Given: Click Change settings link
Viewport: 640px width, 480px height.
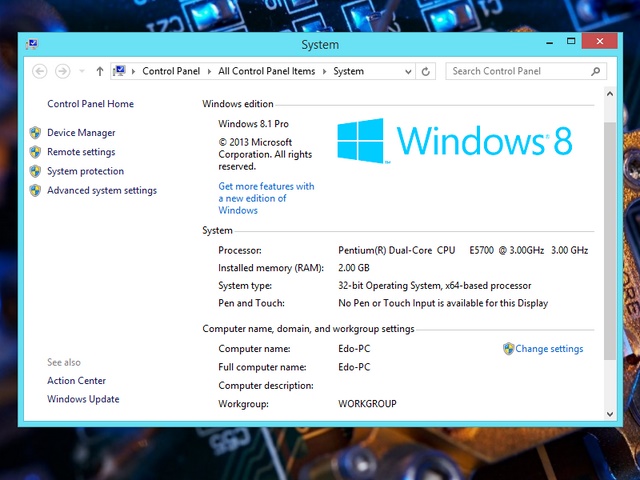Looking at the screenshot, I should 549,349.
